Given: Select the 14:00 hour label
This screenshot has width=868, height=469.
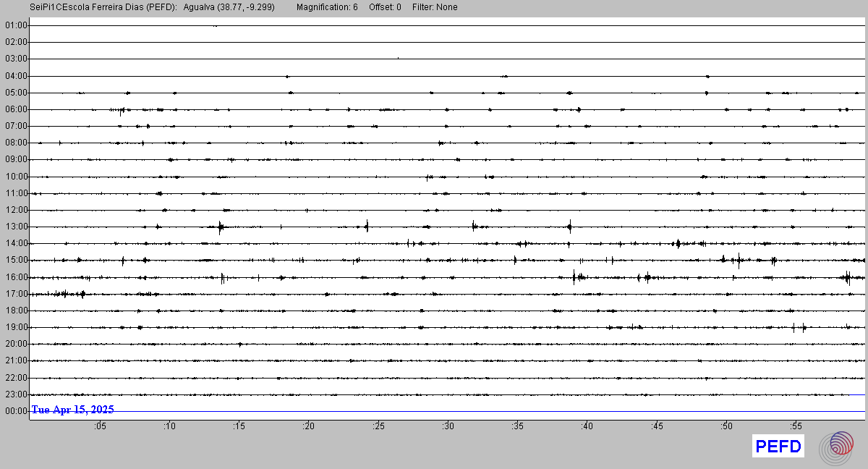Looking at the screenshot, I should point(16,243).
